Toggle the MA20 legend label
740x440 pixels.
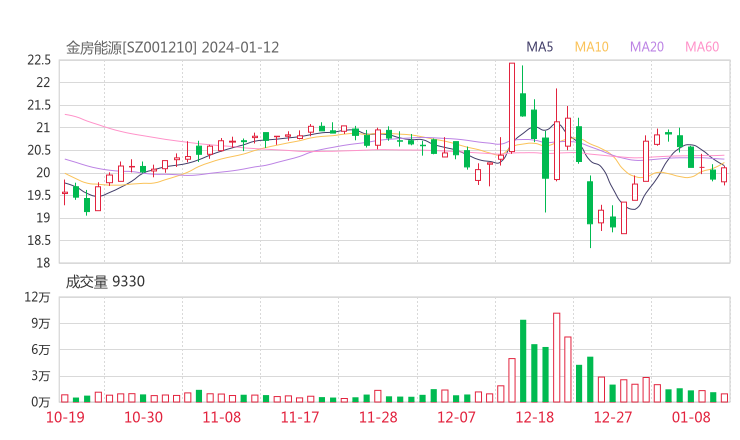pyautogui.click(x=647, y=47)
